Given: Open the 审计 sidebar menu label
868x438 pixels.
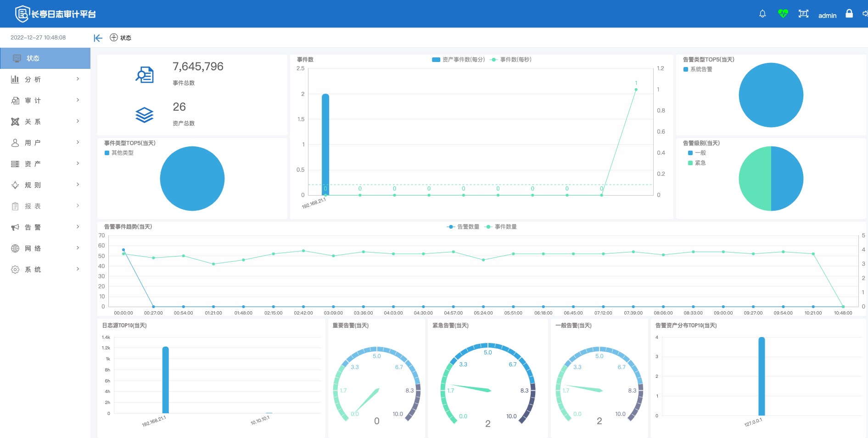Looking at the screenshot, I should pos(33,101).
